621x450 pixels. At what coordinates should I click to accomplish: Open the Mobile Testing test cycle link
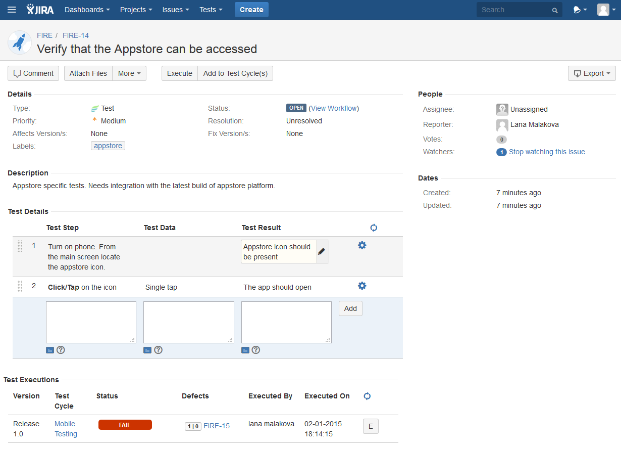click(x=66, y=429)
